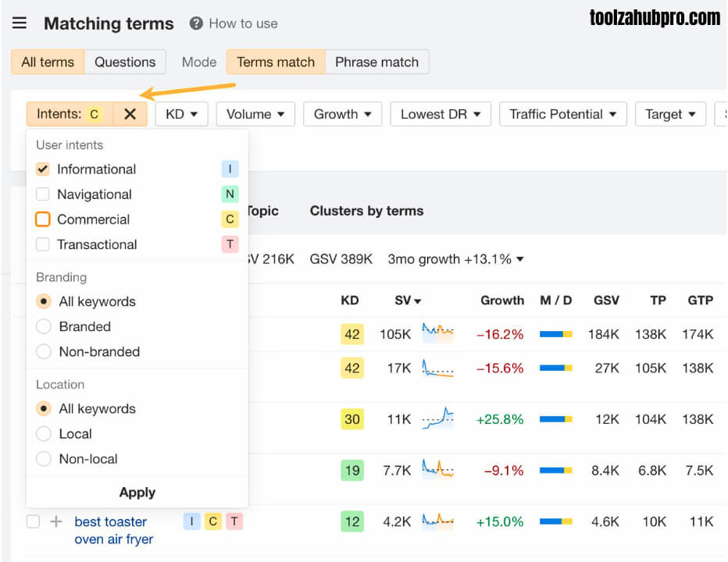Click the KD column header
Screen dimensions: 728x562
[x=350, y=301]
